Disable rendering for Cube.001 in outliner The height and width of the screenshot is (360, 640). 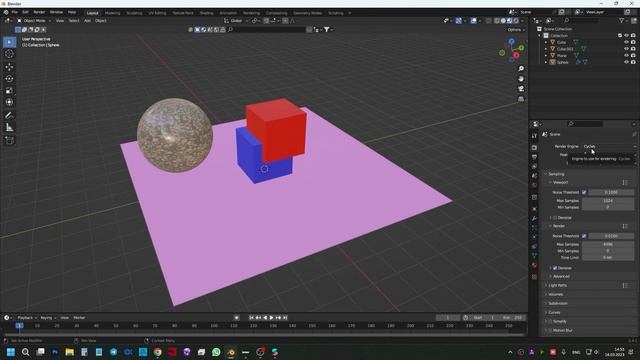click(x=633, y=49)
